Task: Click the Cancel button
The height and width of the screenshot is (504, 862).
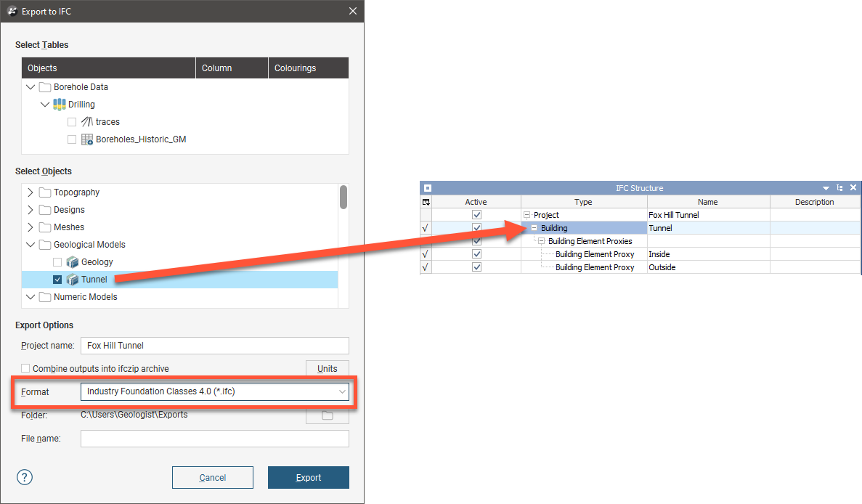Action: tap(213, 478)
